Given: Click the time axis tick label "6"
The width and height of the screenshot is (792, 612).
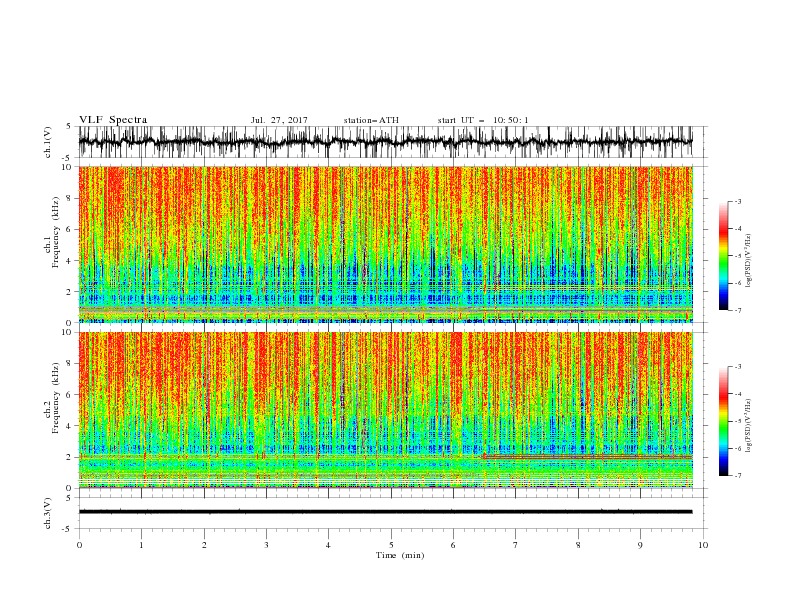Looking at the screenshot, I should (x=453, y=545).
